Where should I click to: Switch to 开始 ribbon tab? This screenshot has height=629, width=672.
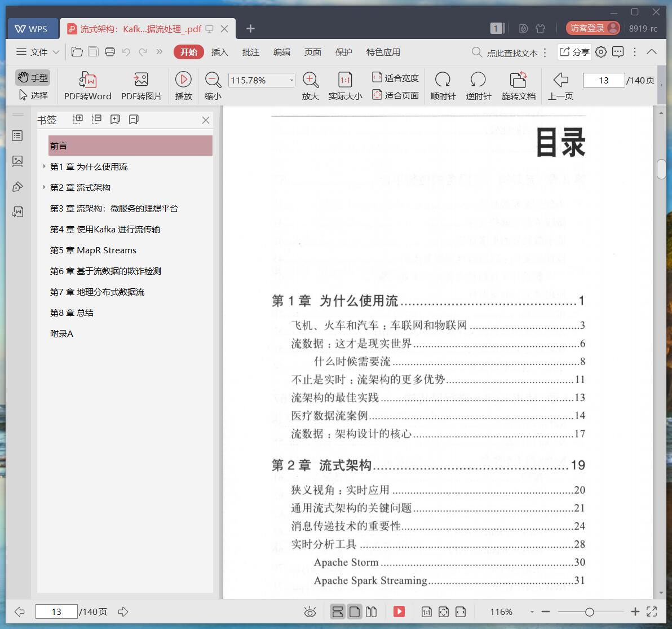point(188,52)
